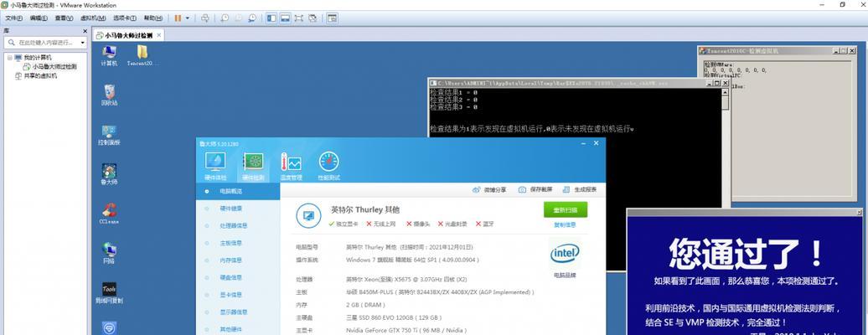Toggle the library sidebar view icon
The image size is (868, 335).
(271, 18)
